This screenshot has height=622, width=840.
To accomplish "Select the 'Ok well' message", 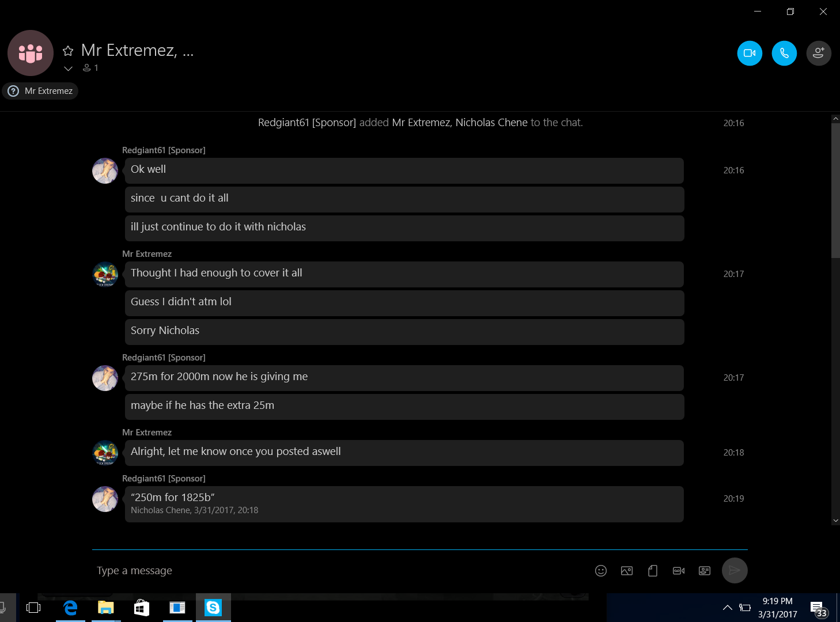I will pyautogui.click(x=404, y=170).
